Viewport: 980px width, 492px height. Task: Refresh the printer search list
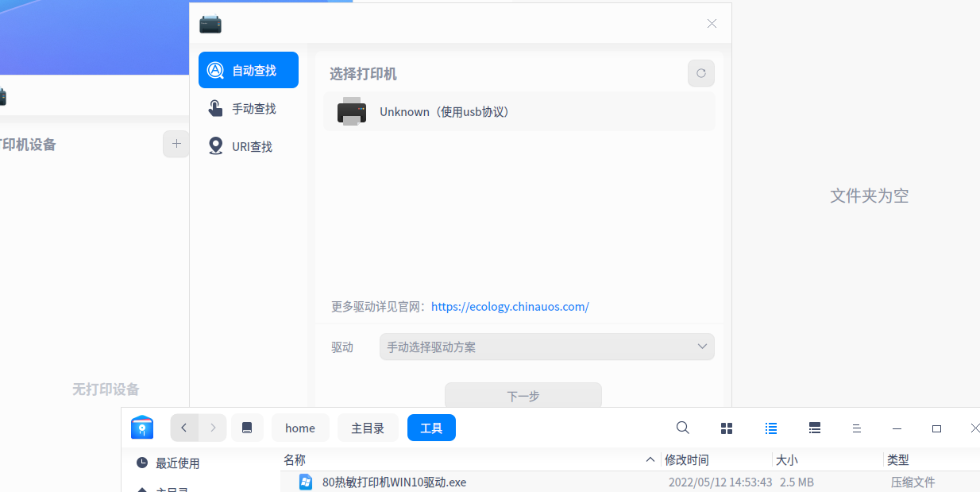pyautogui.click(x=700, y=73)
